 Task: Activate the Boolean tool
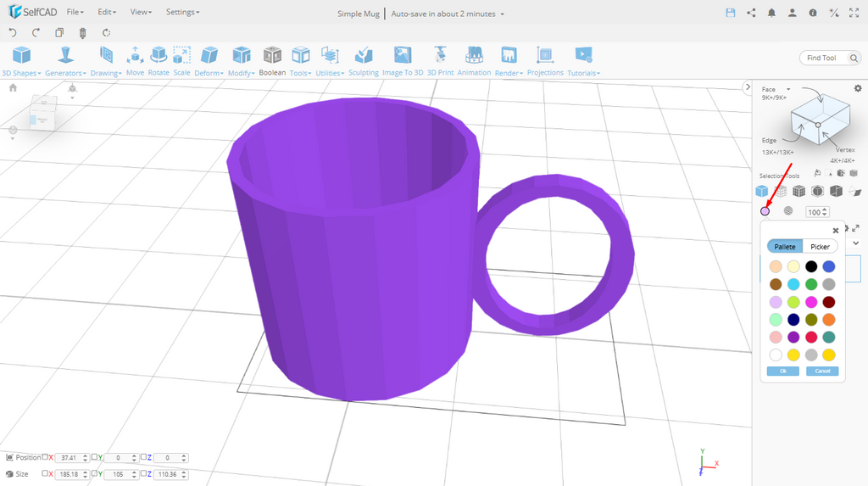click(272, 62)
